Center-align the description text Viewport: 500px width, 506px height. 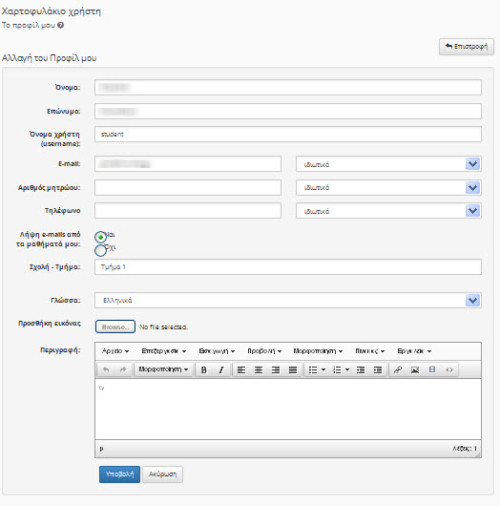tap(258, 370)
